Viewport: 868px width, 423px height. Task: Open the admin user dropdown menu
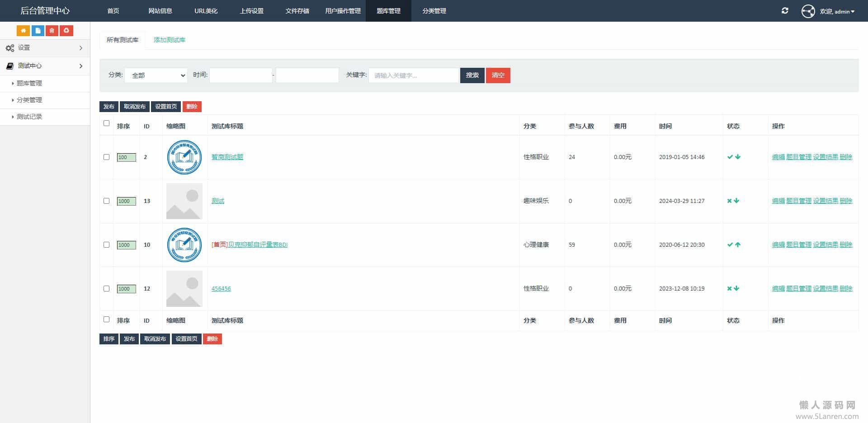pos(837,11)
